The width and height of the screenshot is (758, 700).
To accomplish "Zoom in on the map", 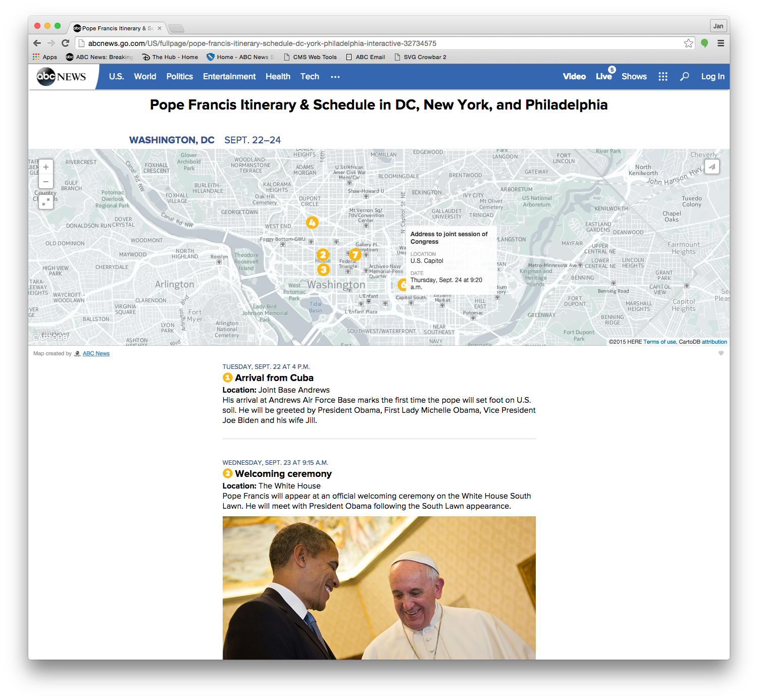I will [x=46, y=167].
